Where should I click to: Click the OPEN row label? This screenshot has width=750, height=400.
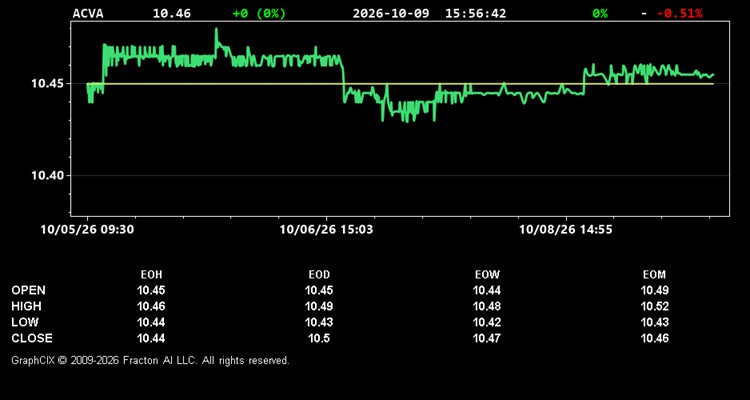tap(29, 290)
